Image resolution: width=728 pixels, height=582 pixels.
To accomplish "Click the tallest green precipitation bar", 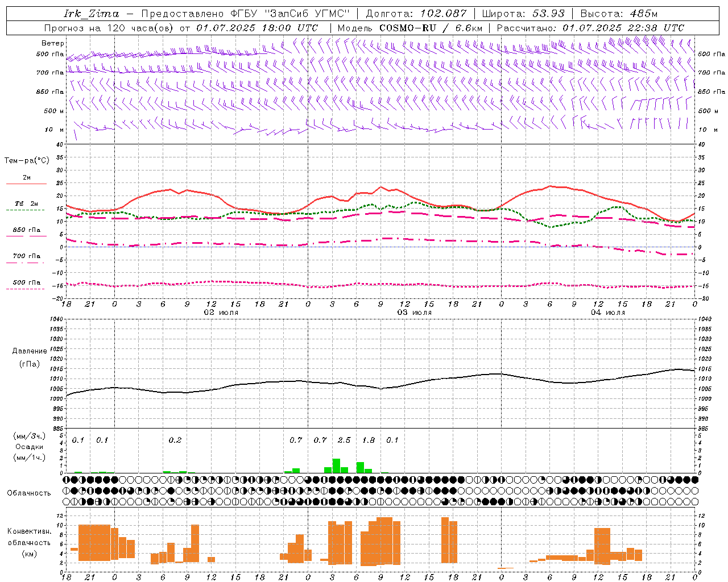I will (336, 465).
